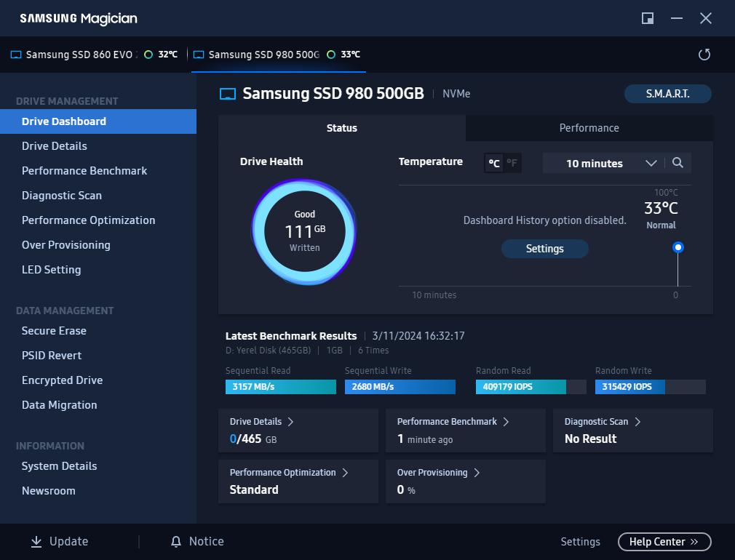Open Performance Optimization in sidebar
The image size is (735, 560).
98,220
